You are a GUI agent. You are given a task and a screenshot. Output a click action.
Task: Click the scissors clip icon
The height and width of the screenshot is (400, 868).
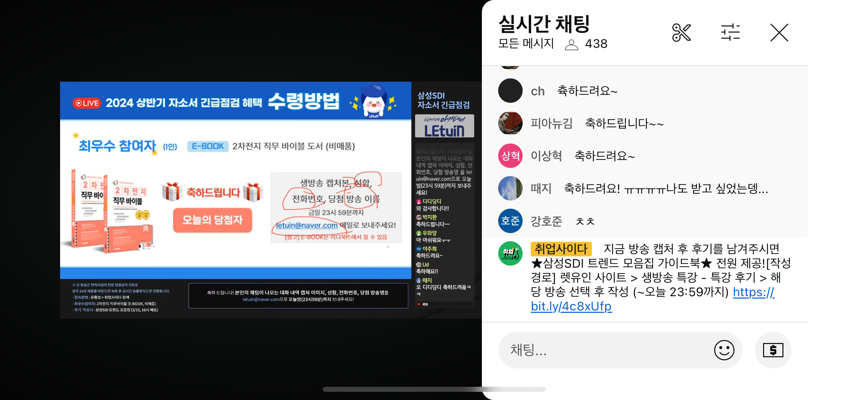tap(681, 33)
